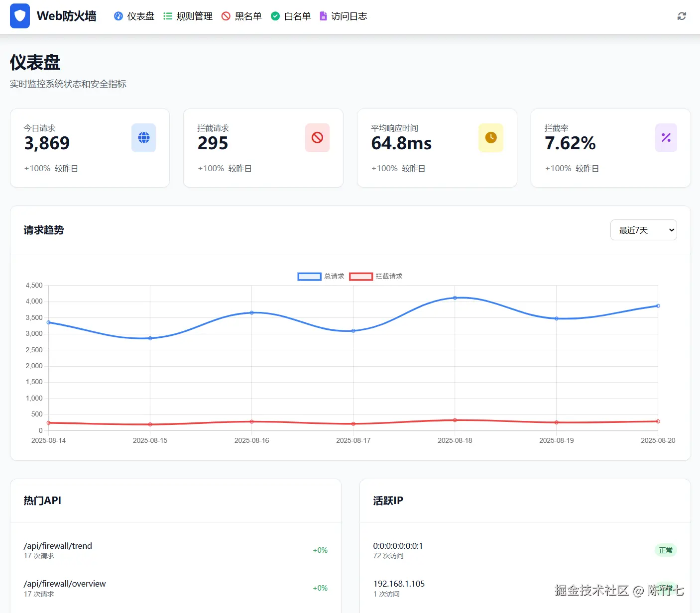Click the 295 blocked requests value

coord(213,143)
